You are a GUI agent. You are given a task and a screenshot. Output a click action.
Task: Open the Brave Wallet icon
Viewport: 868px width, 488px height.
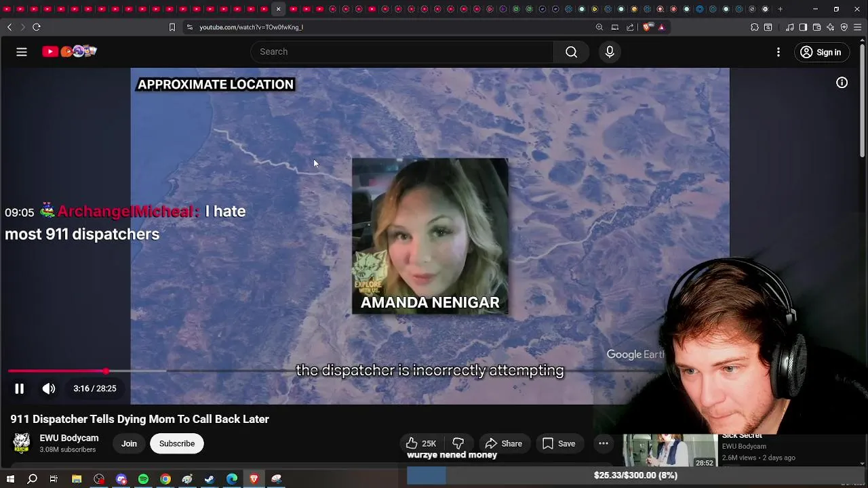[x=817, y=27]
